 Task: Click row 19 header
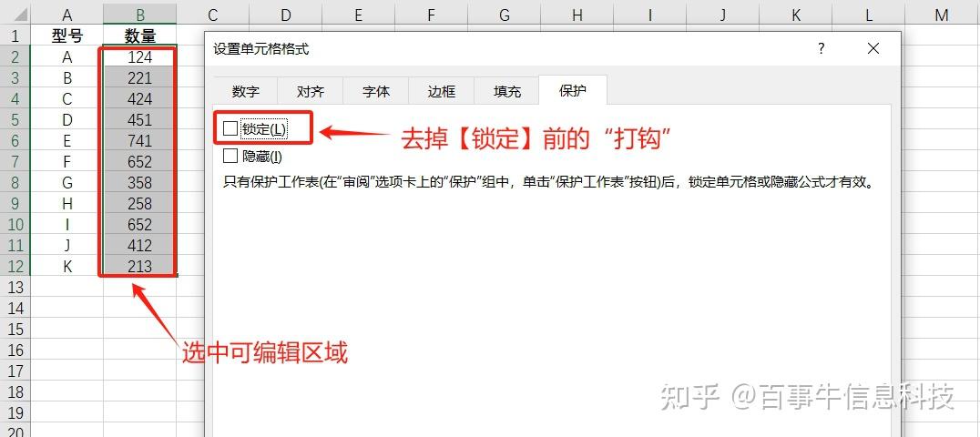[x=15, y=412]
